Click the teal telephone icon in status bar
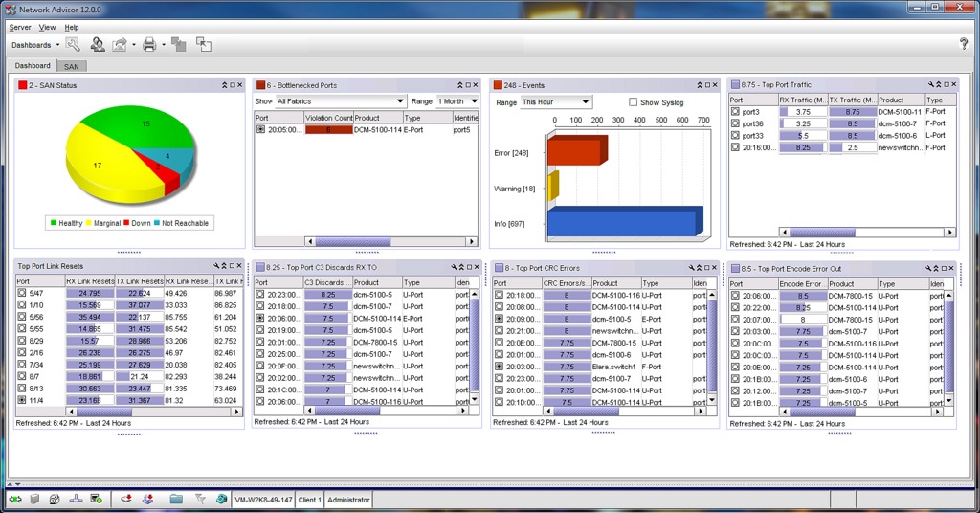Image resolution: width=980 pixels, height=513 pixels. (221, 500)
